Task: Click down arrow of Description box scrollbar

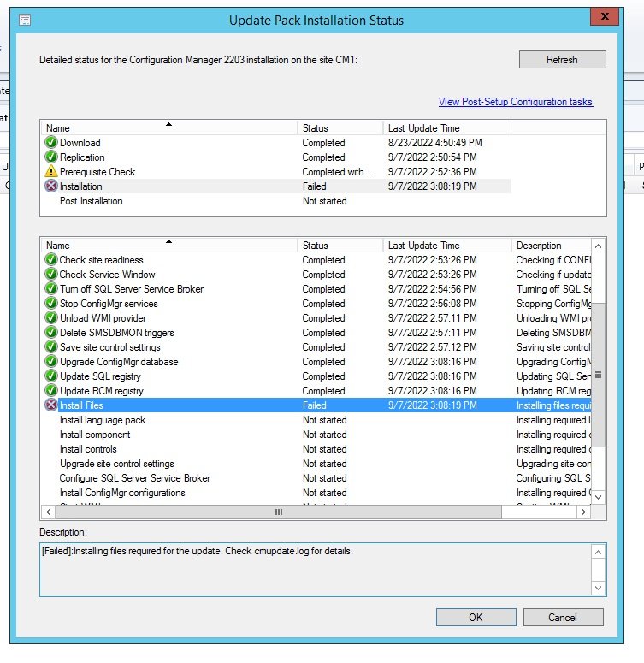Action: 598,588
